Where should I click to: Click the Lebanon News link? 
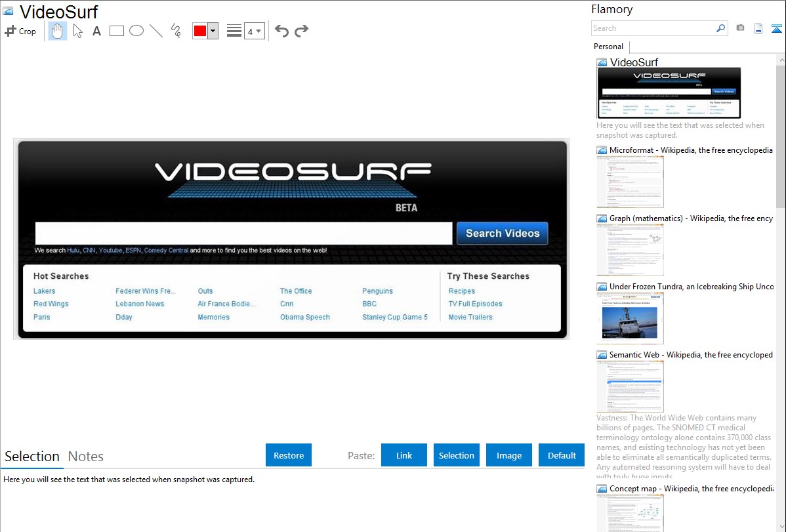tap(140, 304)
